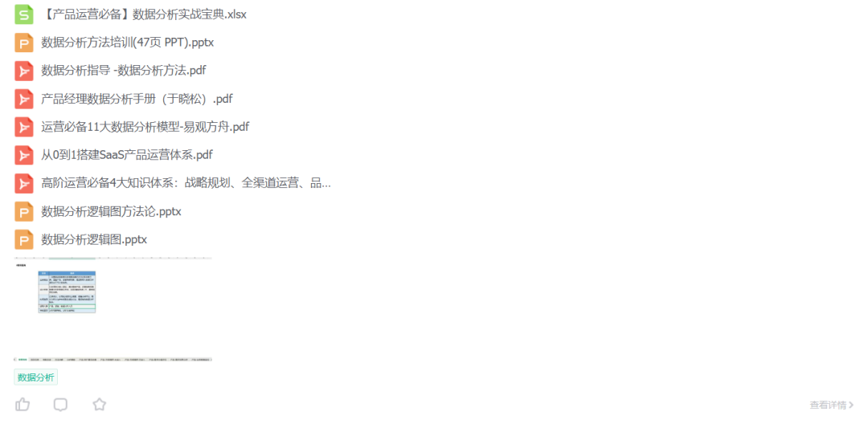Image resolution: width=868 pixels, height=424 pixels.
Task: Click the orange PPT icon beside 数据分析方法培训
Action: click(x=24, y=43)
